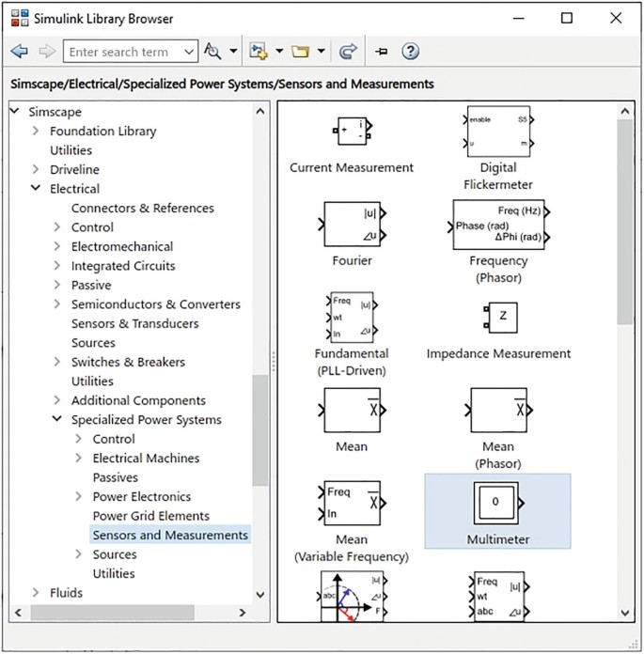
Task: Expand the Driveline node
Action: point(36,169)
